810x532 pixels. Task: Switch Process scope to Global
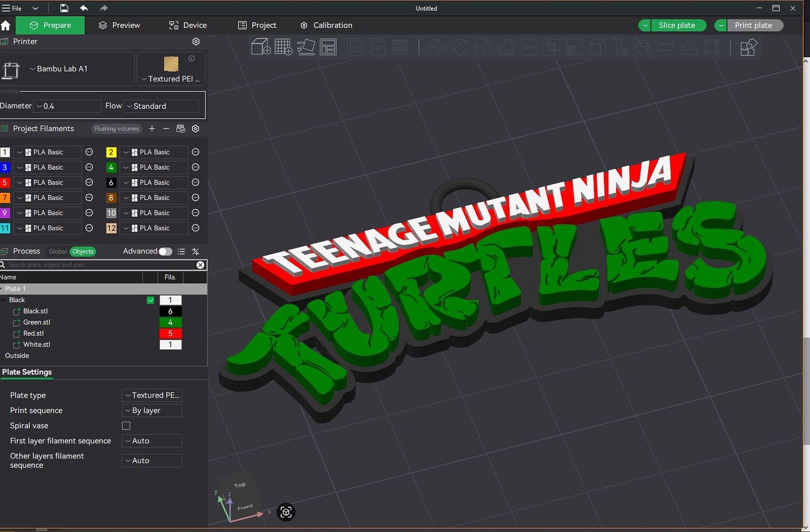(x=58, y=251)
